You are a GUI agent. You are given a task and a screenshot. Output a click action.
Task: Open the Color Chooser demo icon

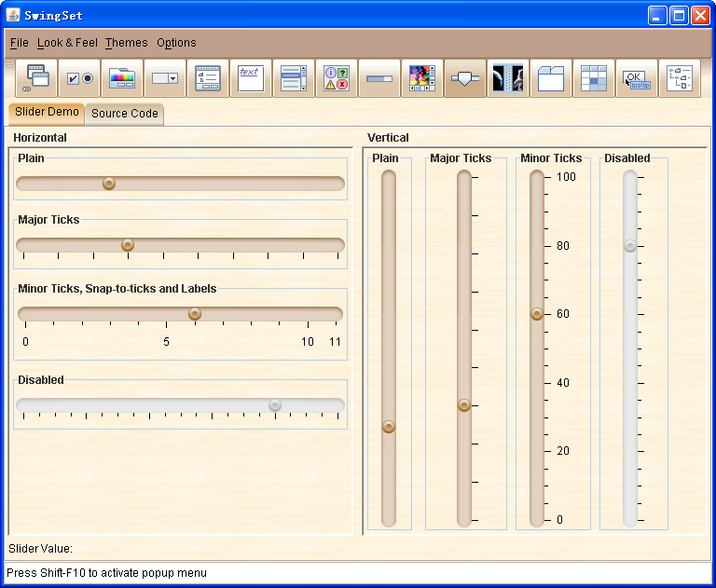[122, 78]
